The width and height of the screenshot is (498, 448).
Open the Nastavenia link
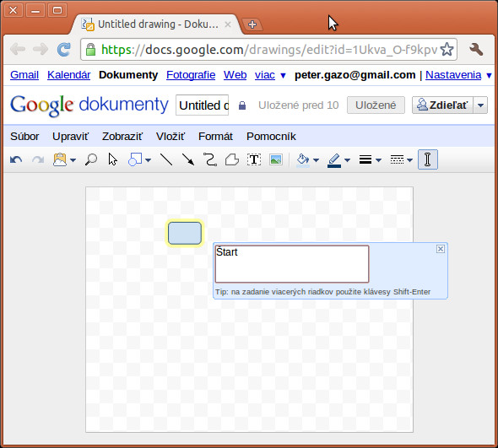453,75
